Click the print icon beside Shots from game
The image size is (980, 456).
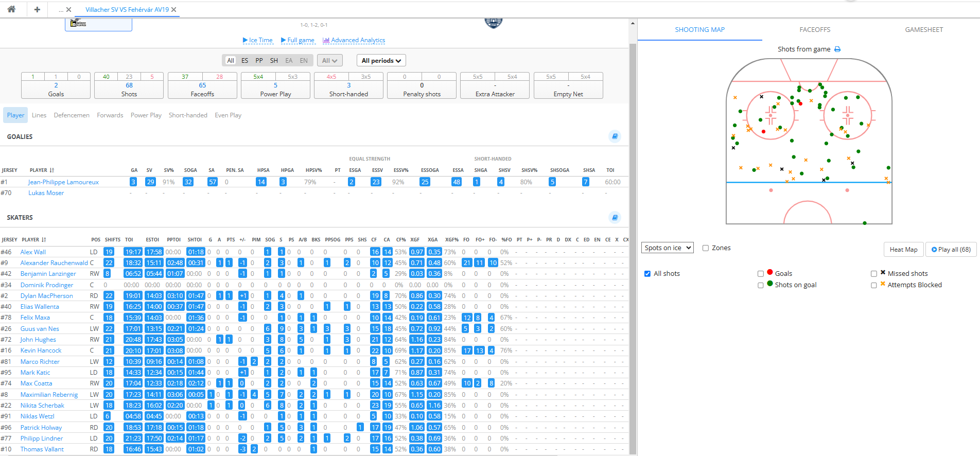(x=837, y=49)
